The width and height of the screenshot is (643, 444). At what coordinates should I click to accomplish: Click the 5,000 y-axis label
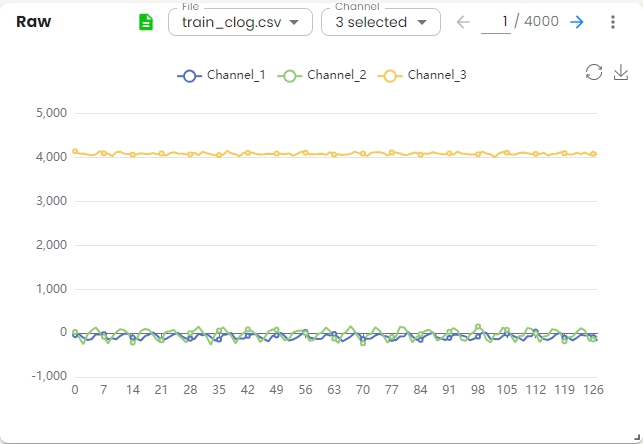(x=52, y=113)
